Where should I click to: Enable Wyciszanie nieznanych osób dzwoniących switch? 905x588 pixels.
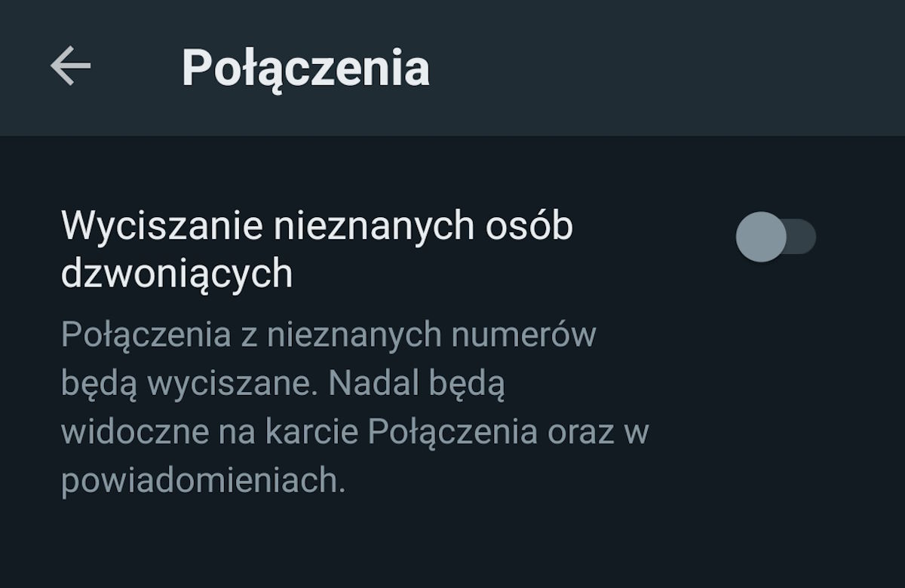click(x=775, y=237)
